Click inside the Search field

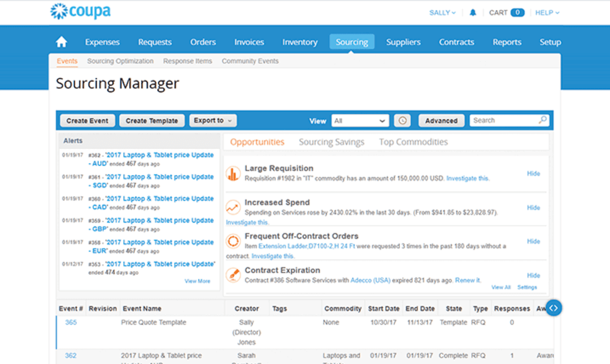(503, 120)
